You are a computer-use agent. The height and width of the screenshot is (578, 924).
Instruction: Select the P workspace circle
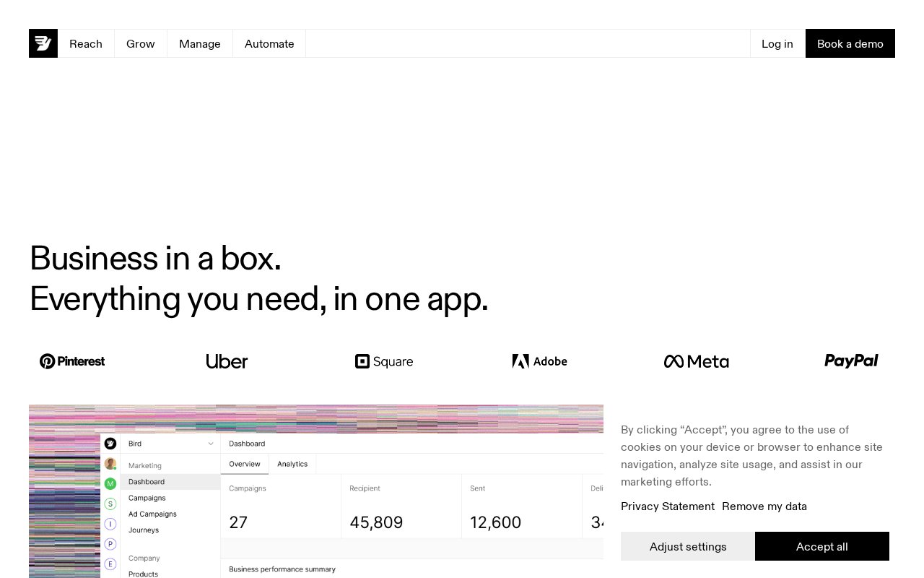point(110,543)
